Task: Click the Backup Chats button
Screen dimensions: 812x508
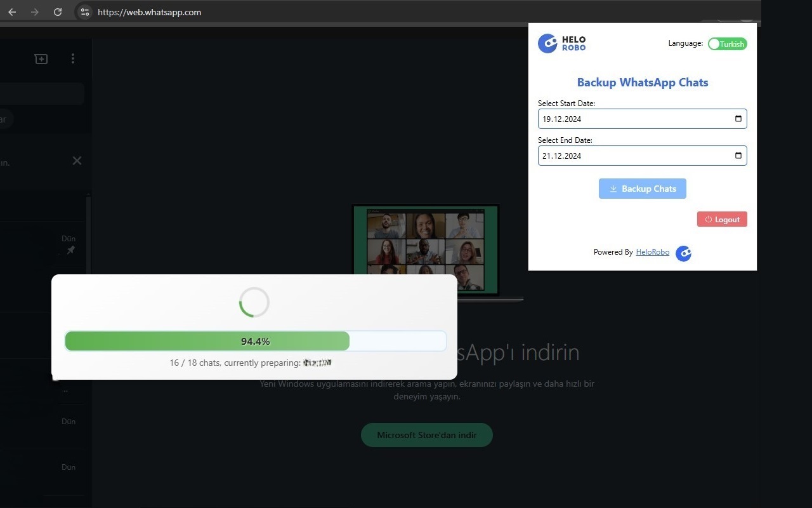Action: click(x=642, y=189)
